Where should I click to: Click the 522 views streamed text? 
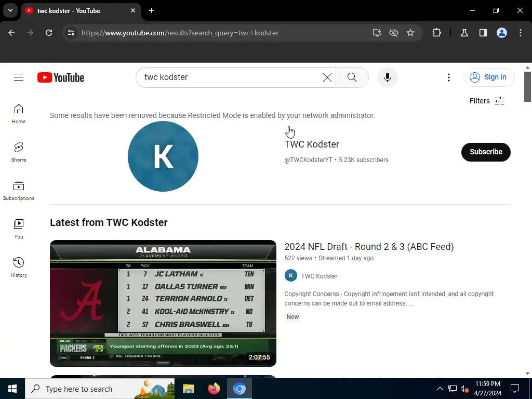pyautogui.click(x=329, y=258)
